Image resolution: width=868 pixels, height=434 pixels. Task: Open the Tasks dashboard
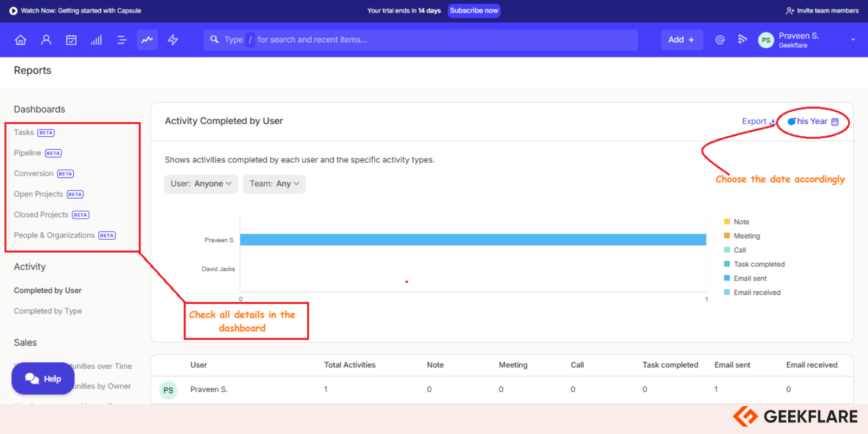(34, 132)
